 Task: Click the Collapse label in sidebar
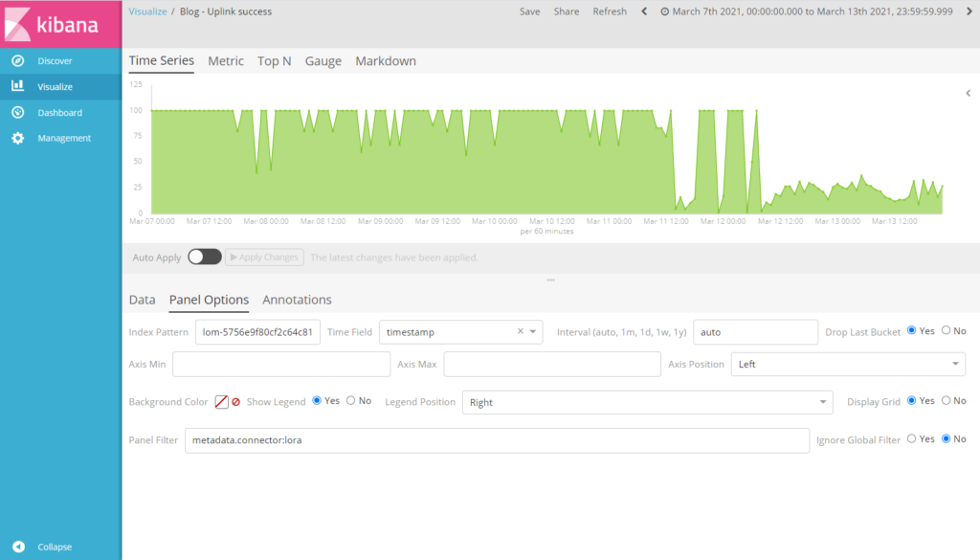[x=55, y=547]
